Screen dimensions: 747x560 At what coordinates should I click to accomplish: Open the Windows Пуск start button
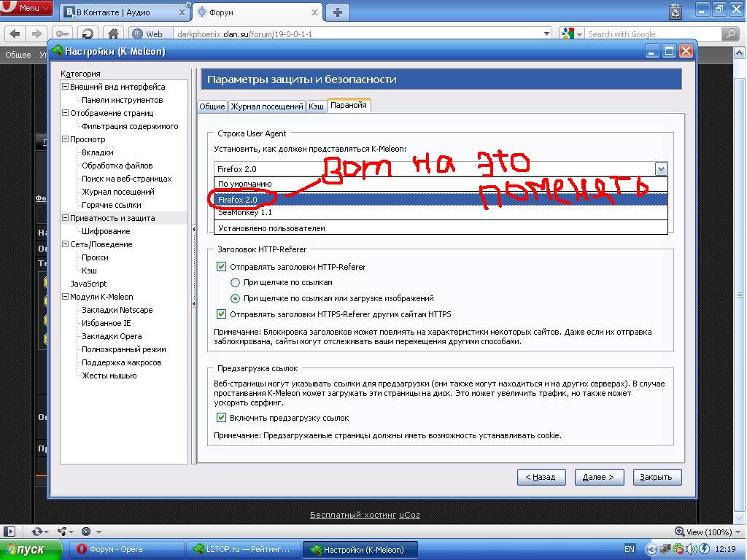click(x=31, y=550)
